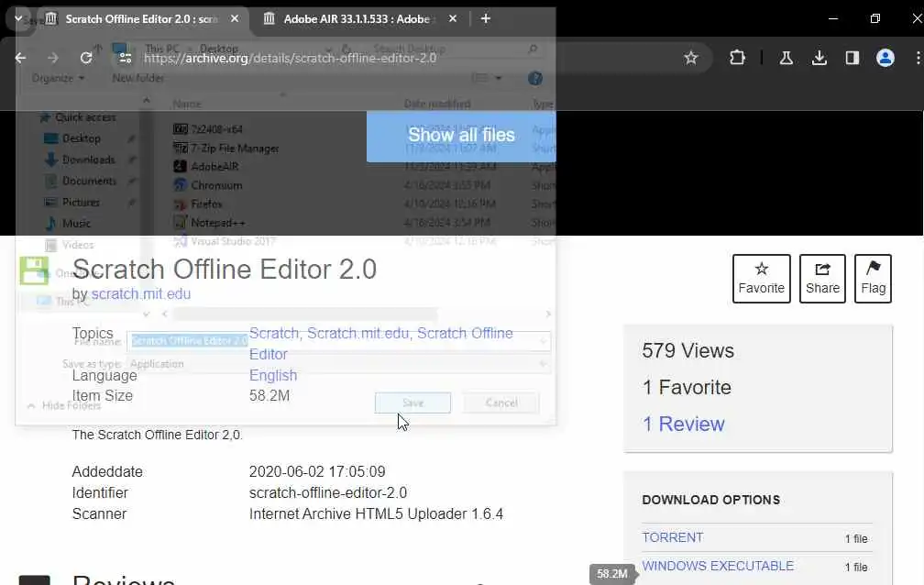Image resolution: width=924 pixels, height=585 pixels.
Task: Bookmark this page with the star icon
Action: (690, 58)
